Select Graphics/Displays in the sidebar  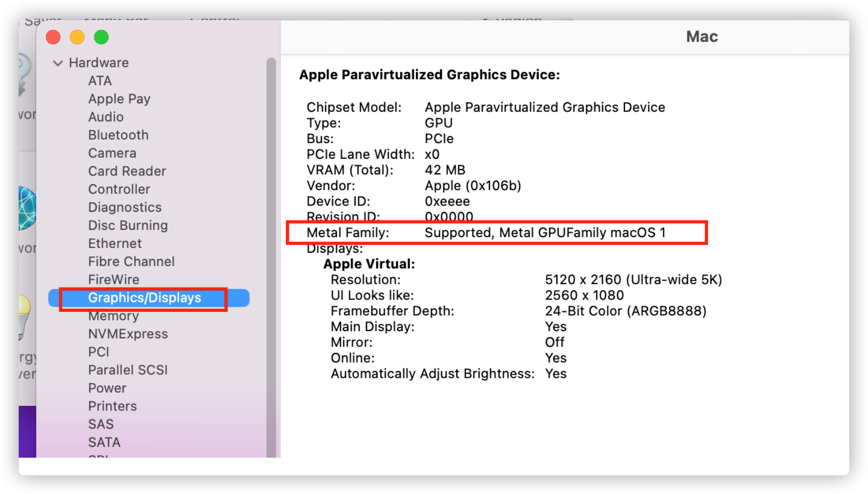click(x=144, y=298)
